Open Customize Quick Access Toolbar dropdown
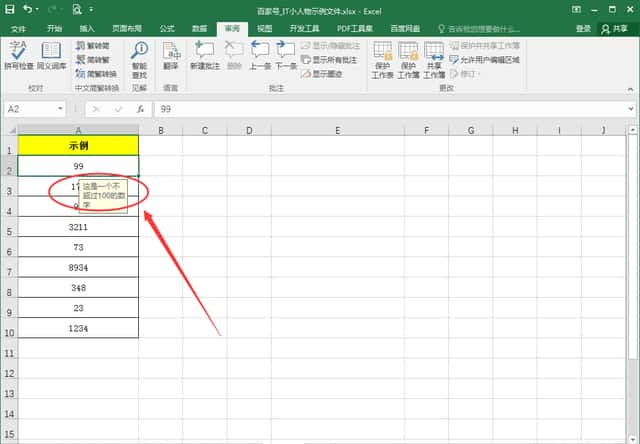This screenshot has width=640, height=444. pyautogui.click(x=91, y=9)
